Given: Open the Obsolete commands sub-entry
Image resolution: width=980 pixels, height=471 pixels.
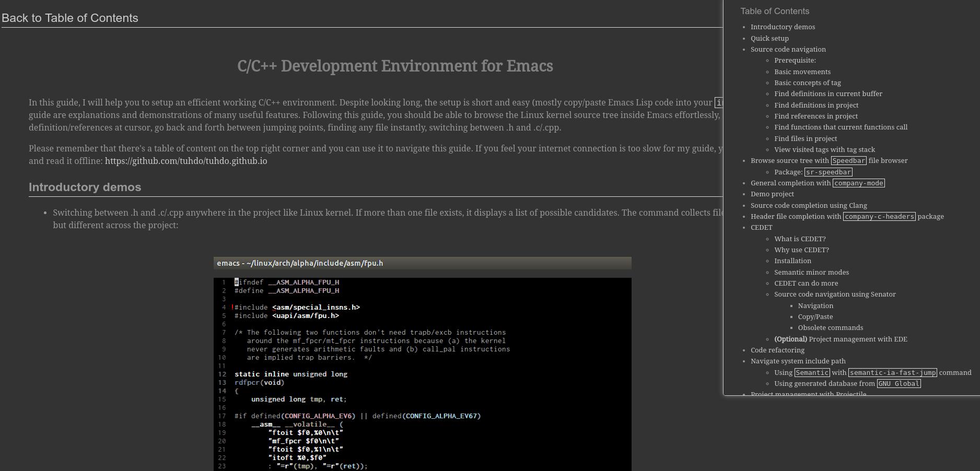Looking at the screenshot, I should (x=830, y=328).
